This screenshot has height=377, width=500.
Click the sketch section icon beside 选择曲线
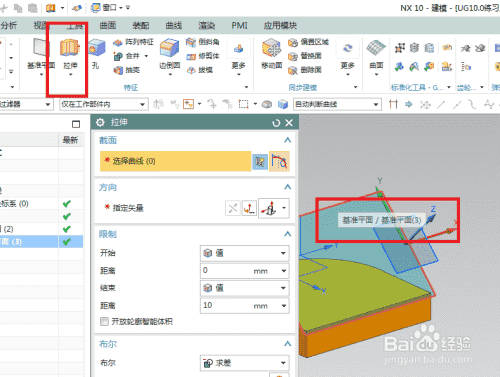(260, 162)
